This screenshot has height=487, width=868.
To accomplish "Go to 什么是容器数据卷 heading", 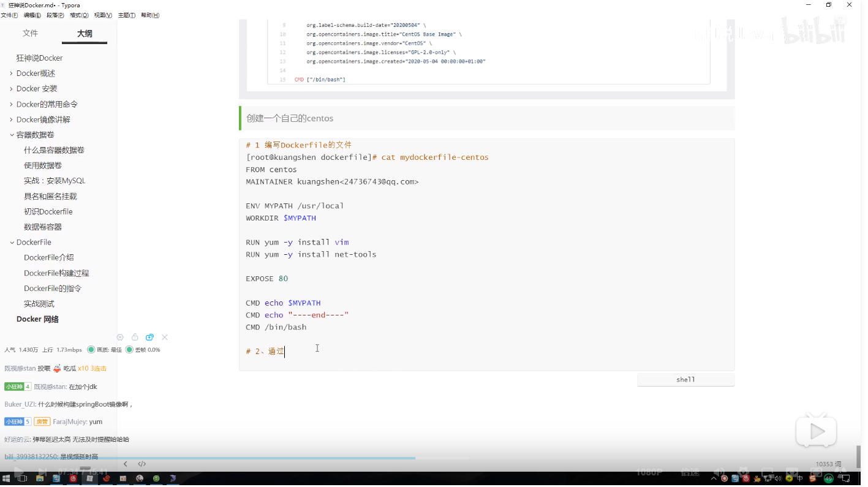I will tap(55, 150).
